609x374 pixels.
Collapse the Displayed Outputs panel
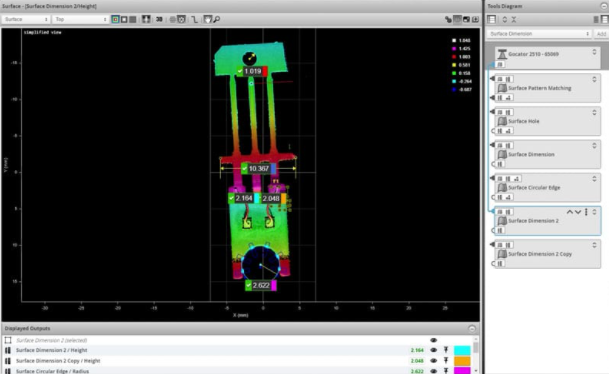[x=472, y=329]
